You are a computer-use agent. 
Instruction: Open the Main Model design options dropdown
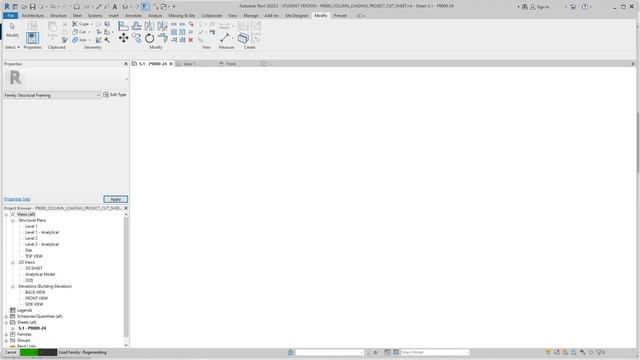[x=434, y=352]
